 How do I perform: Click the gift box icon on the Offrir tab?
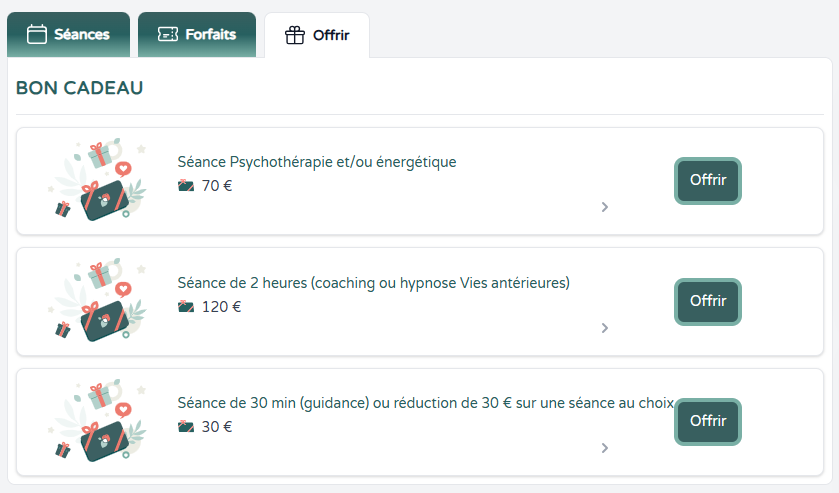point(294,36)
